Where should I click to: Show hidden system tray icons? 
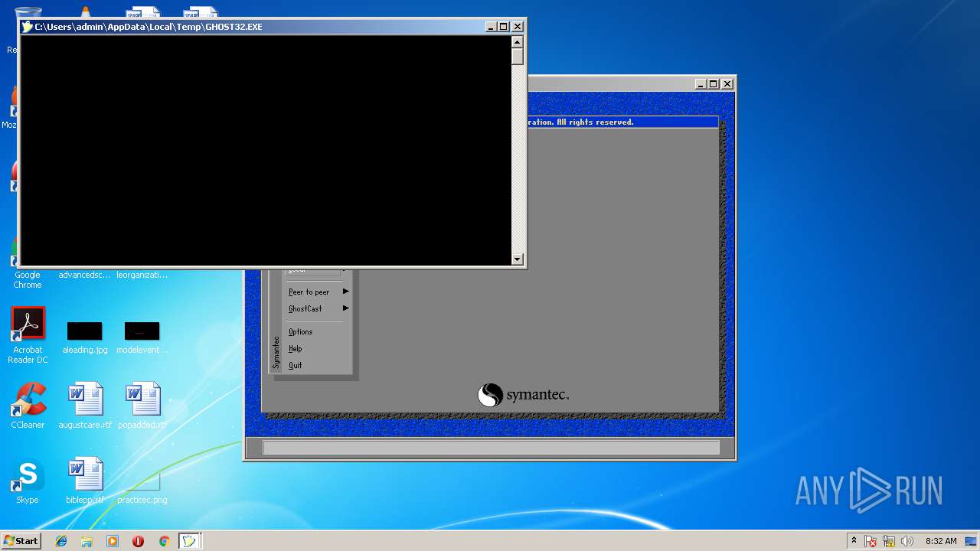pyautogui.click(x=854, y=541)
